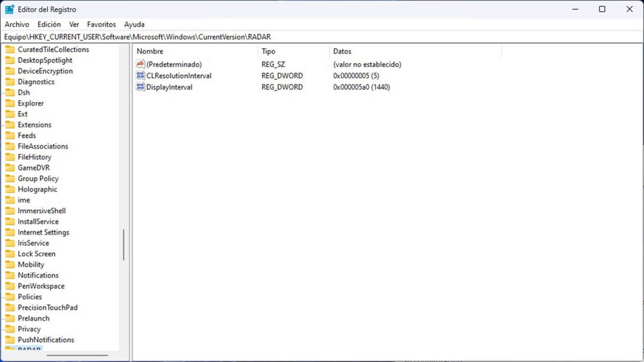This screenshot has height=362, width=644.
Task: Select the Privacy key name
Action: point(29,329)
